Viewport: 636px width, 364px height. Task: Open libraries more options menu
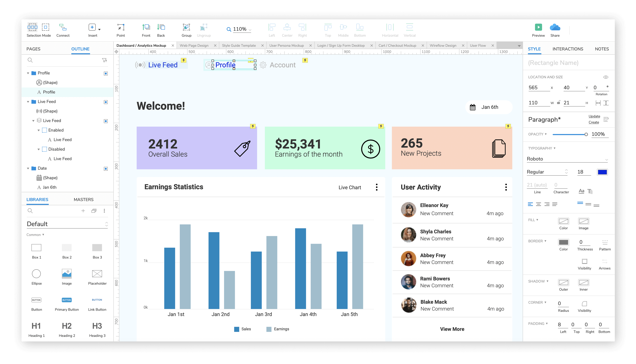coord(104,211)
